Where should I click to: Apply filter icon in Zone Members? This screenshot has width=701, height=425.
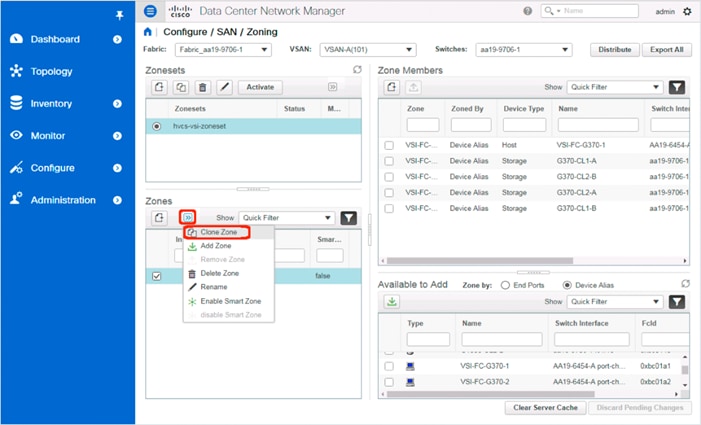coord(677,87)
